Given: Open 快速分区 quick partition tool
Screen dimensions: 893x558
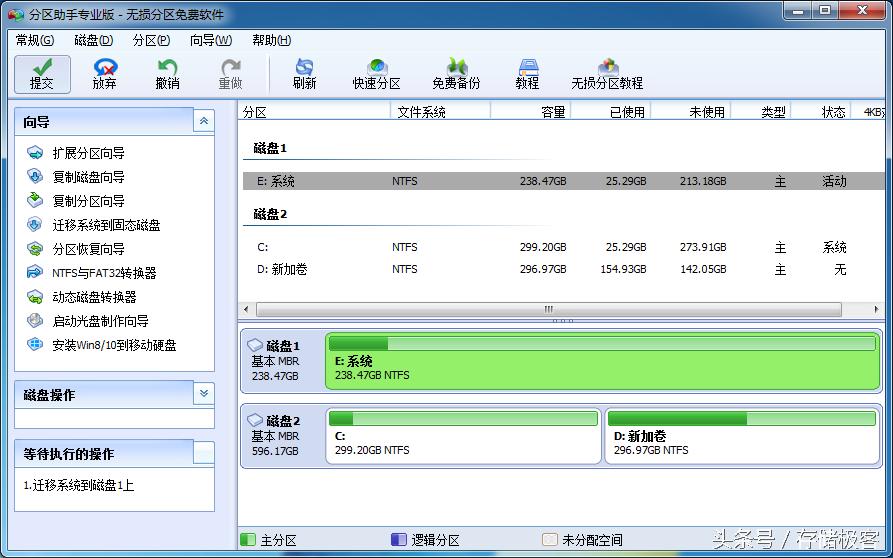Looking at the screenshot, I should (x=376, y=74).
